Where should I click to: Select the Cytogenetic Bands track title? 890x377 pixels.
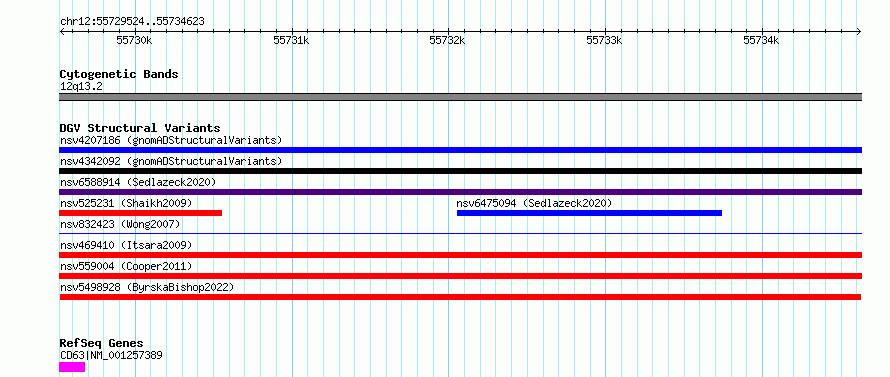(x=119, y=74)
